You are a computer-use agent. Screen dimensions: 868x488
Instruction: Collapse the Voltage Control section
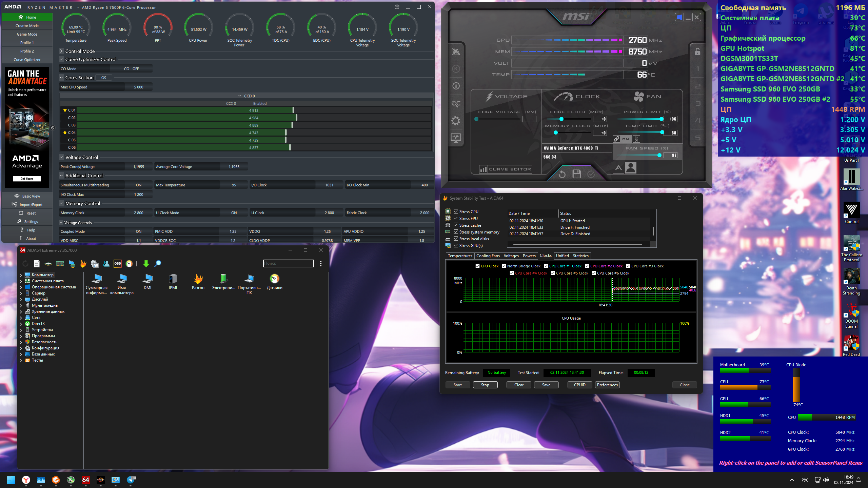(61, 157)
